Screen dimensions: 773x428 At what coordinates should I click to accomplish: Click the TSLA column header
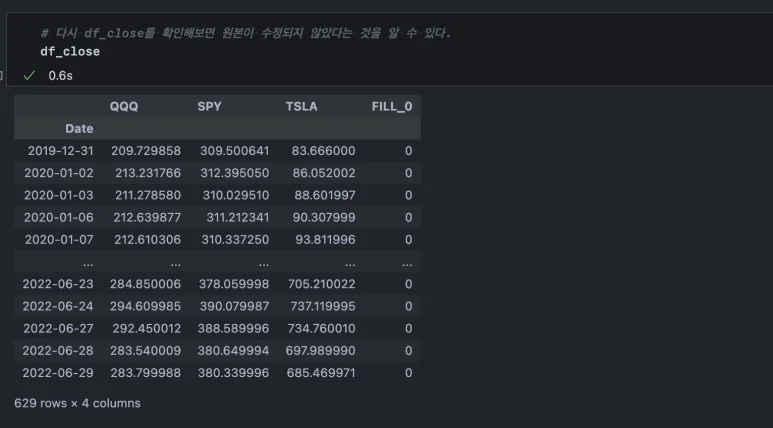[301, 106]
